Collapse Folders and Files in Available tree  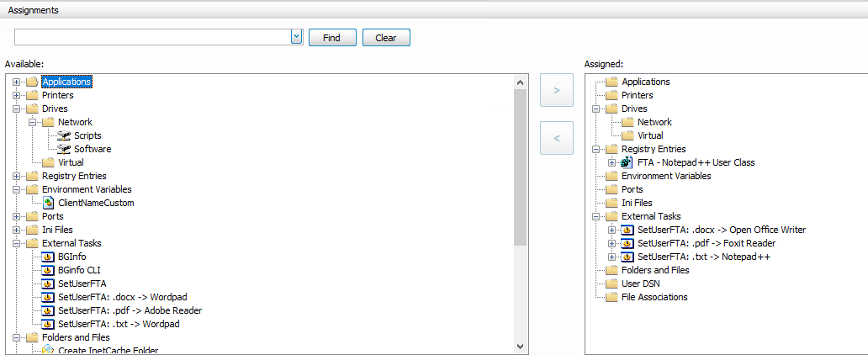(16, 338)
